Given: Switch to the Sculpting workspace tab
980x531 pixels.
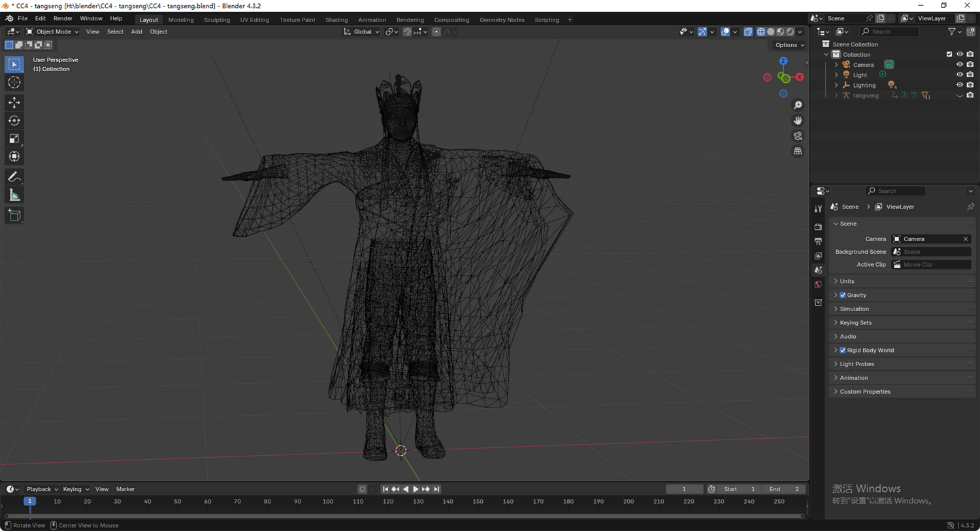Looking at the screenshot, I should (x=217, y=20).
